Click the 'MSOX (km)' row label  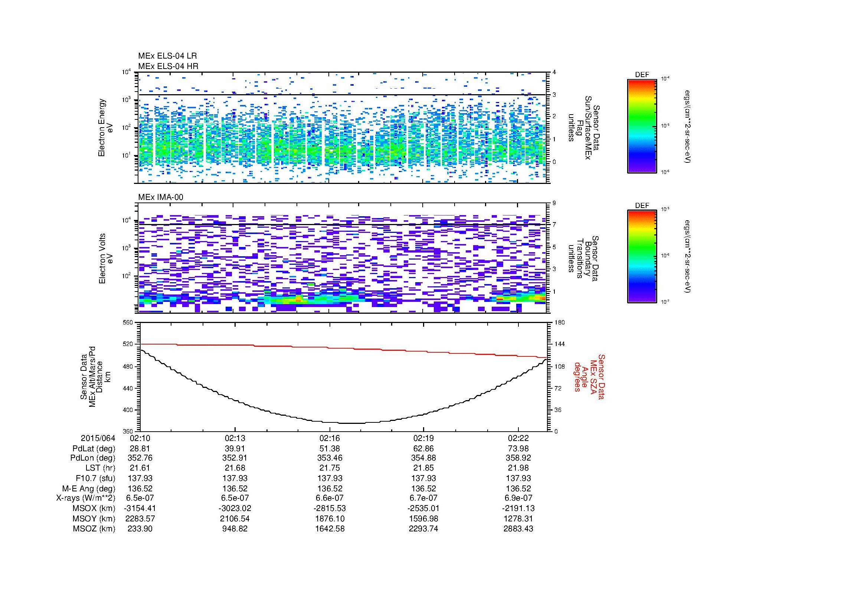click(94, 508)
